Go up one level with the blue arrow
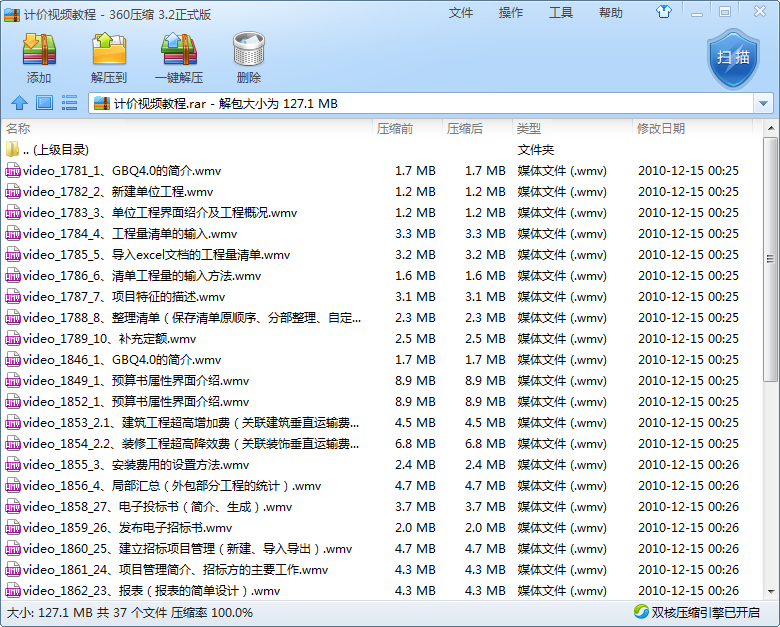 pyautogui.click(x=19, y=103)
